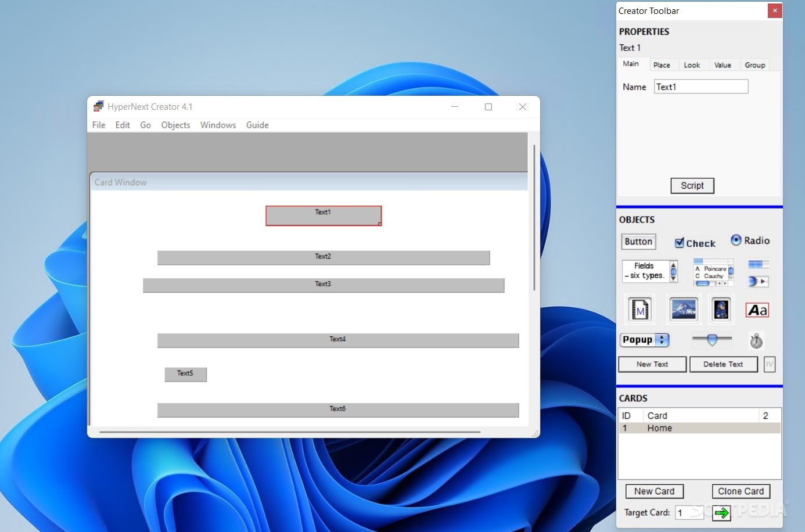
Task: Open the File menu
Action: [99, 125]
